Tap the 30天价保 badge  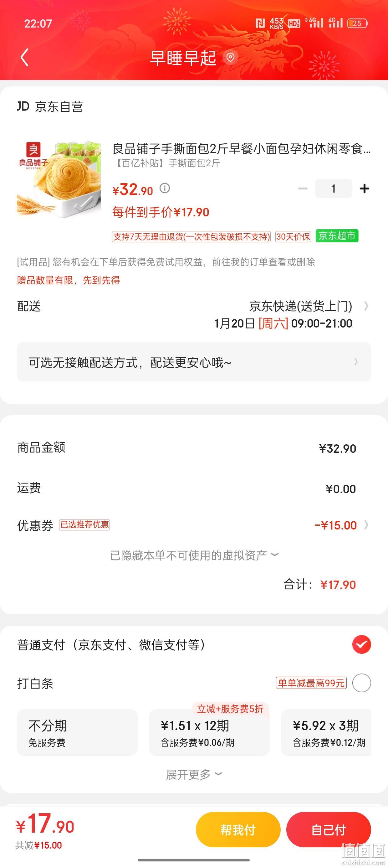pyautogui.click(x=293, y=236)
